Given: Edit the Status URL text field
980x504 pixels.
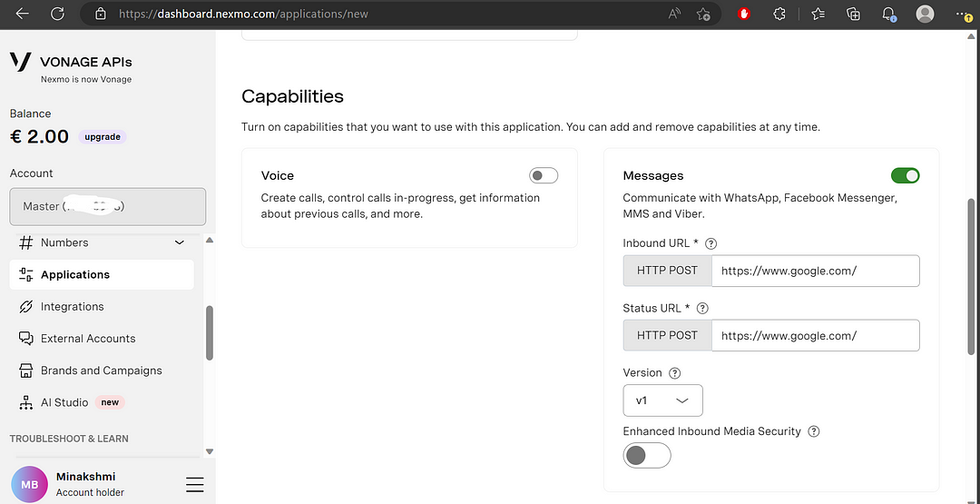Looking at the screenshot, I should click(x=816, y=336).
